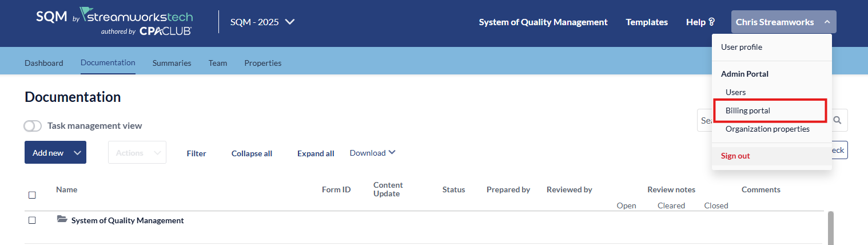Click the Filter button
The width and height of the screenshot is (868, 245).
coord(196,153)
